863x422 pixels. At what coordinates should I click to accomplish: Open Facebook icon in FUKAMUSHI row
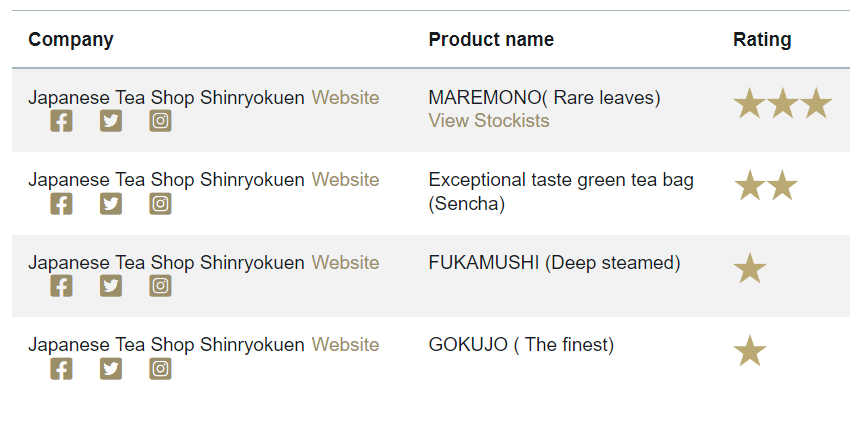[61, 286]
